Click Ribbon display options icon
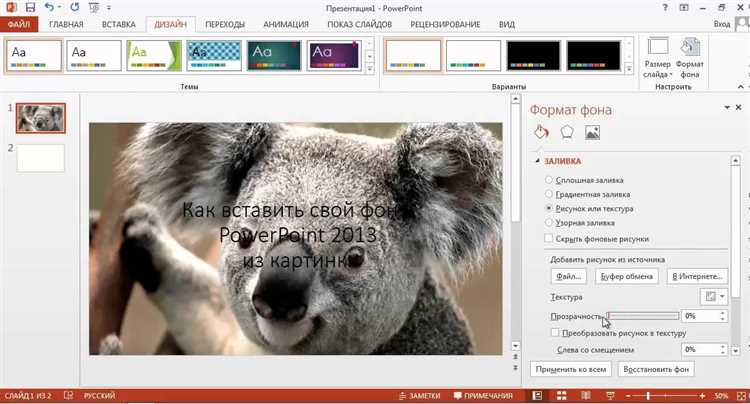Image resolution: width=750 pixels, height=404 pixels. 684,8
